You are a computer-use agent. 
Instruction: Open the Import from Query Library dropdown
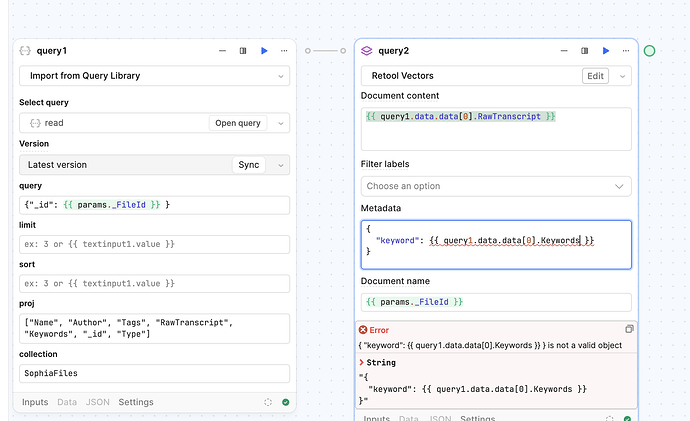154,76
